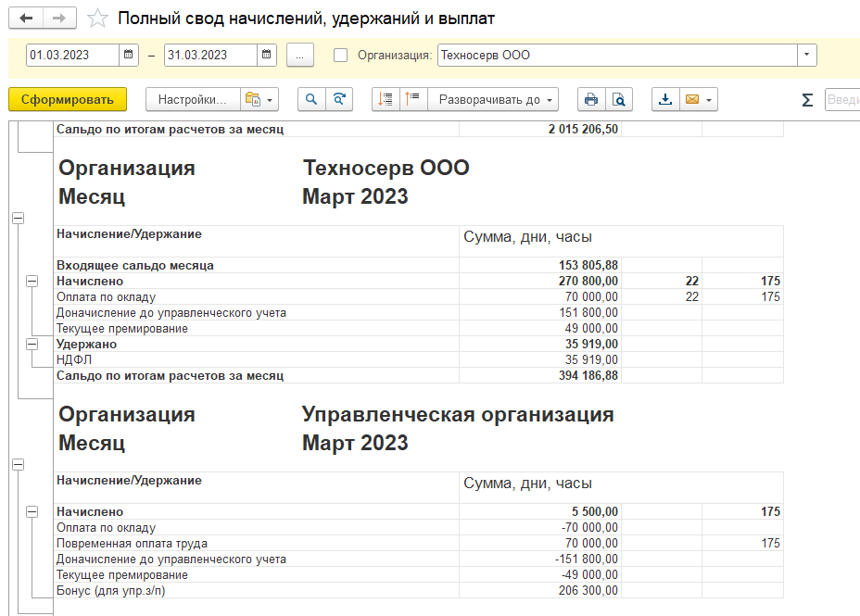Open period selection with ellipsis button

300,55
